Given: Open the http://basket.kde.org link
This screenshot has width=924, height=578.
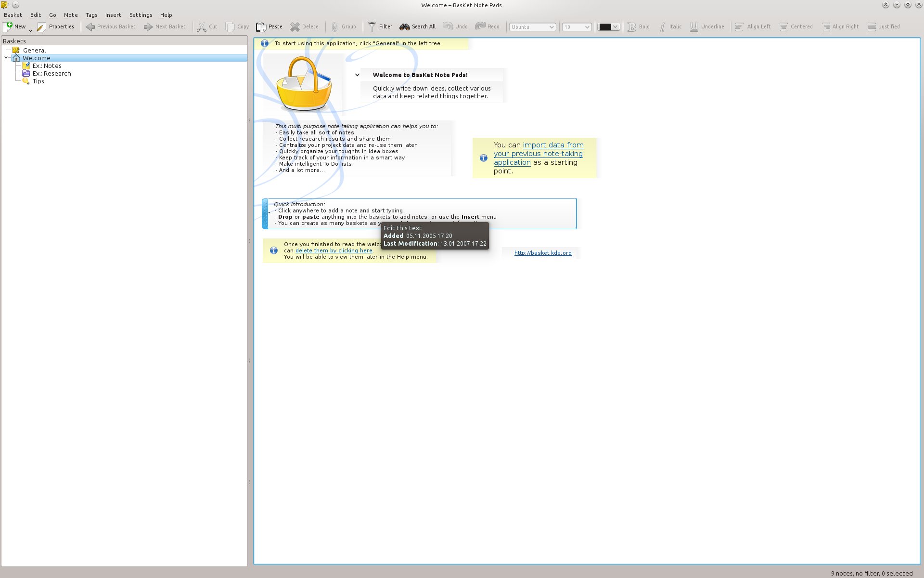Looking at the screenshot, I should click(x=543, y=253).
